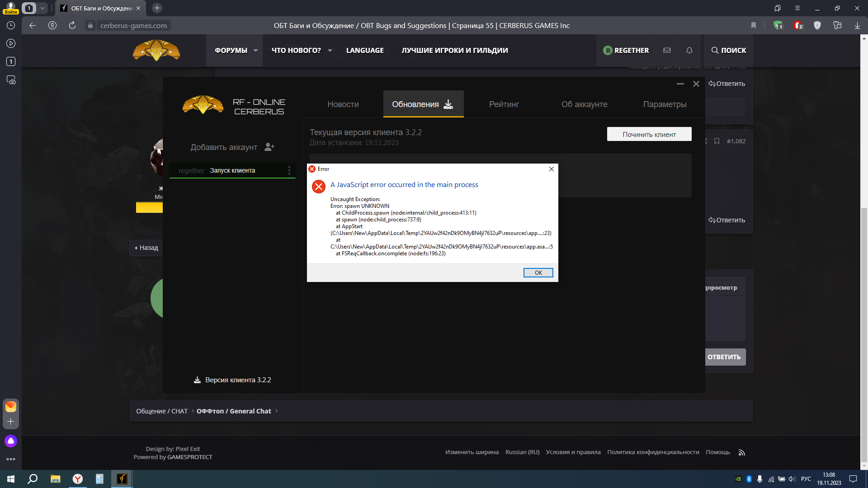Click Помощь footer link

click(x=718, y=452)
